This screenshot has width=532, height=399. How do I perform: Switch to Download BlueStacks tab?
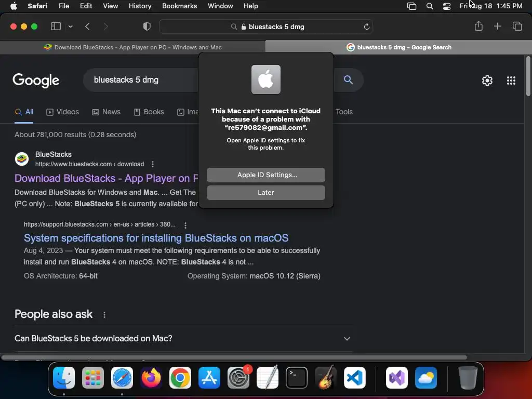(x=132, y=47)
